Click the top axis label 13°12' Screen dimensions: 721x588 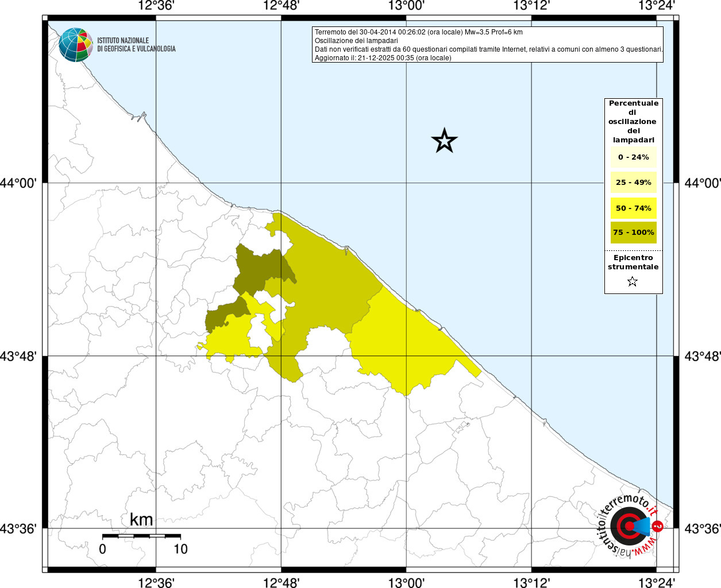point(531,6)
